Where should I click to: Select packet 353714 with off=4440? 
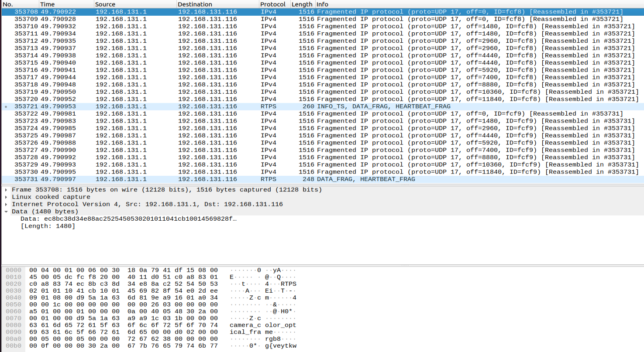(x=322, y=55)
